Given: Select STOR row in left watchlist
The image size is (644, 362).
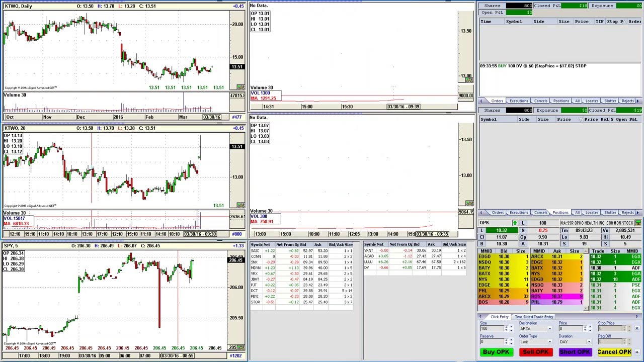Looking at the screenshot, I should [302, 302].
